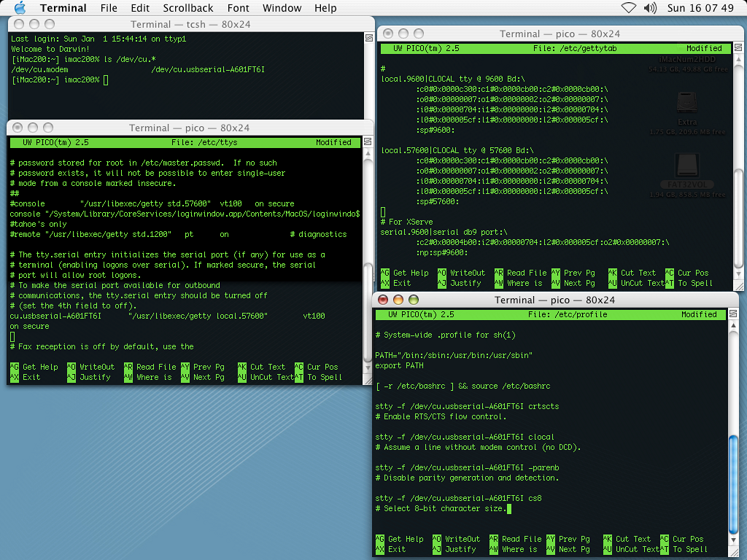Viewport: 747px width, 560px height.
Task: Click the blue scrollbar thumb in /etc/profile window
Action: point(733,483)
